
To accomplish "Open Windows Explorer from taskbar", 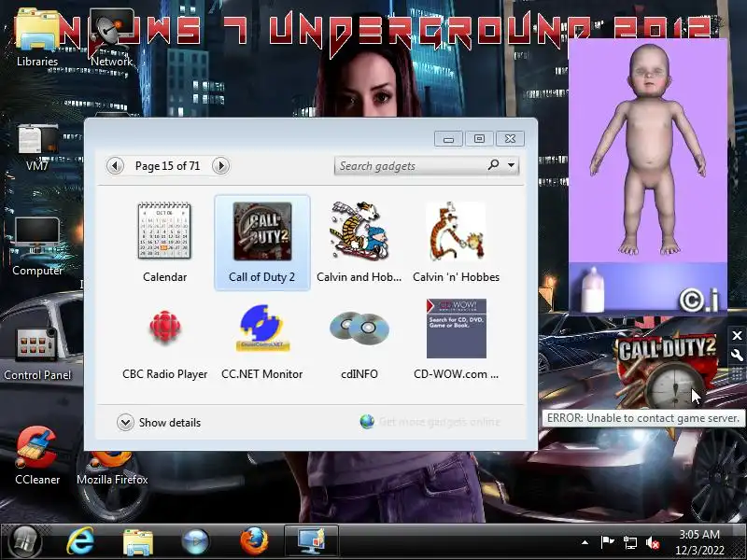I will click(x=137, y=541).
